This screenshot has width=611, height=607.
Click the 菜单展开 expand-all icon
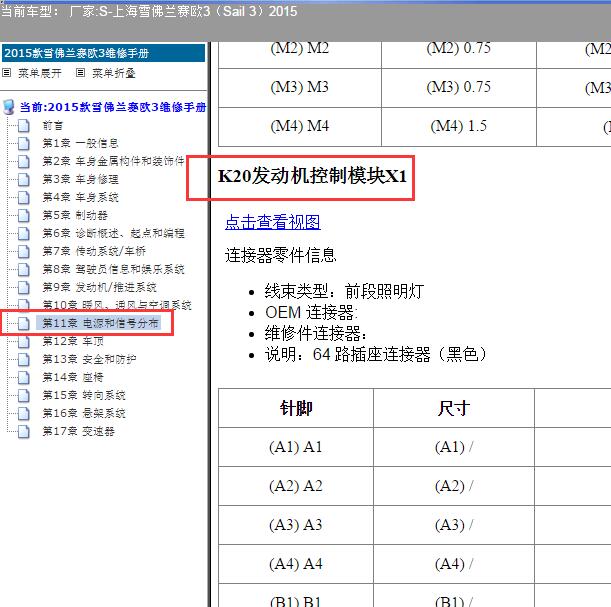(x=6, y=73)
